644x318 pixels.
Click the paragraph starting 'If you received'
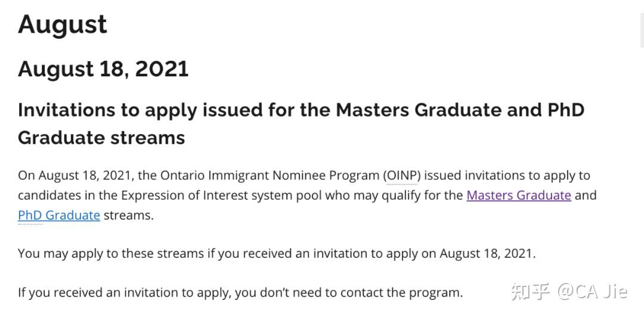240,292
